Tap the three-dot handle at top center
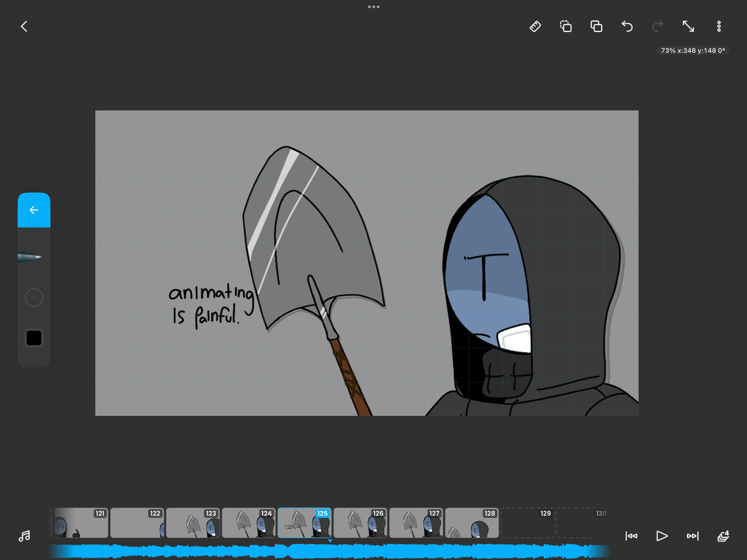Screen dimensions: 747x560 (373, 7)
